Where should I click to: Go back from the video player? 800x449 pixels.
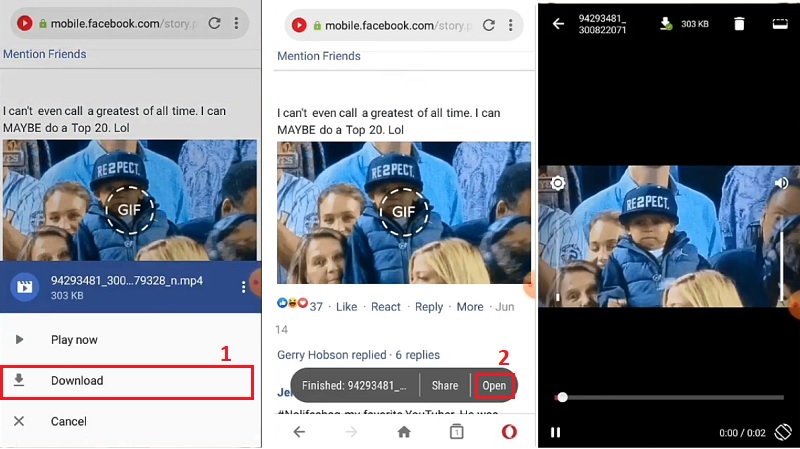tap(559, 24)
